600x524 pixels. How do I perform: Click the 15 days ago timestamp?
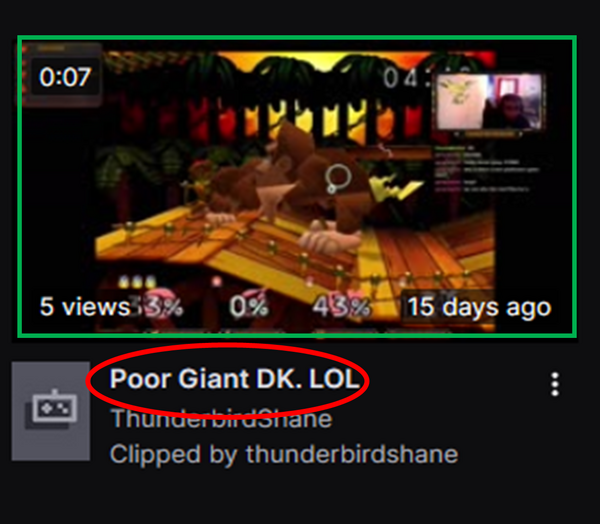click(479, 307)
